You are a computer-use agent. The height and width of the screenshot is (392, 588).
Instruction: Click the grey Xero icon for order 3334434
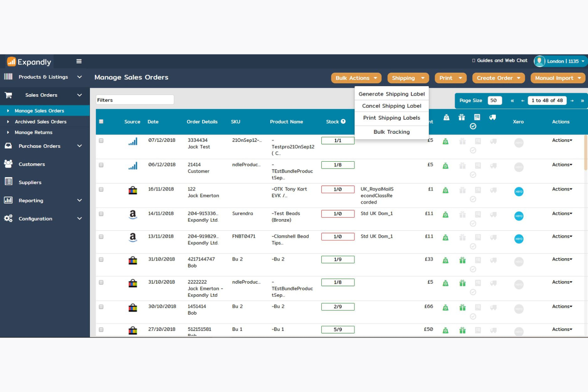518,143
